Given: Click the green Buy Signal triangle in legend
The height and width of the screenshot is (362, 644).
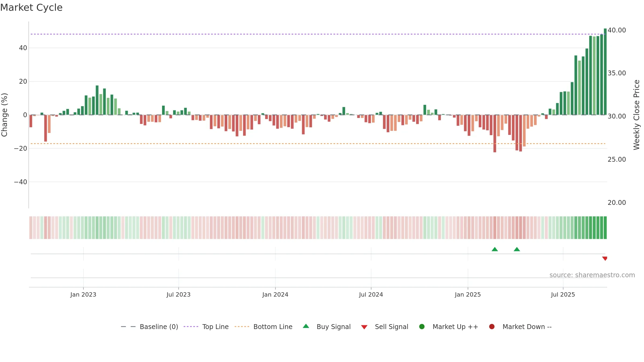Looking at the screenshot, I should pyautogui.click(x=306, y=326).
